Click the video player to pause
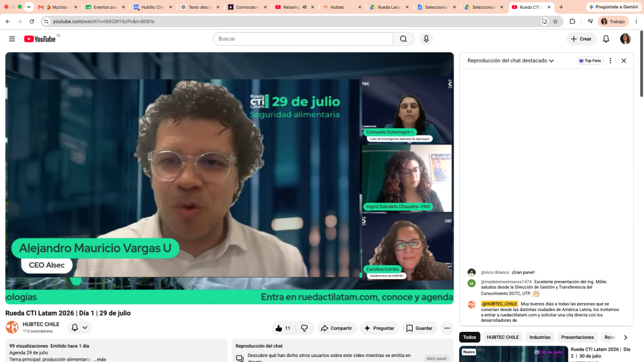 click(x=229, y=178)
